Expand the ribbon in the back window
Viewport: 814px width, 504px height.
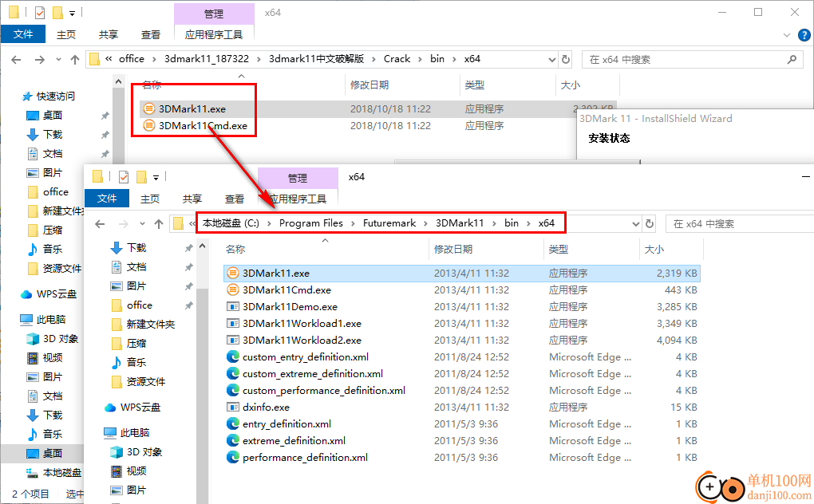click(787, 35)
